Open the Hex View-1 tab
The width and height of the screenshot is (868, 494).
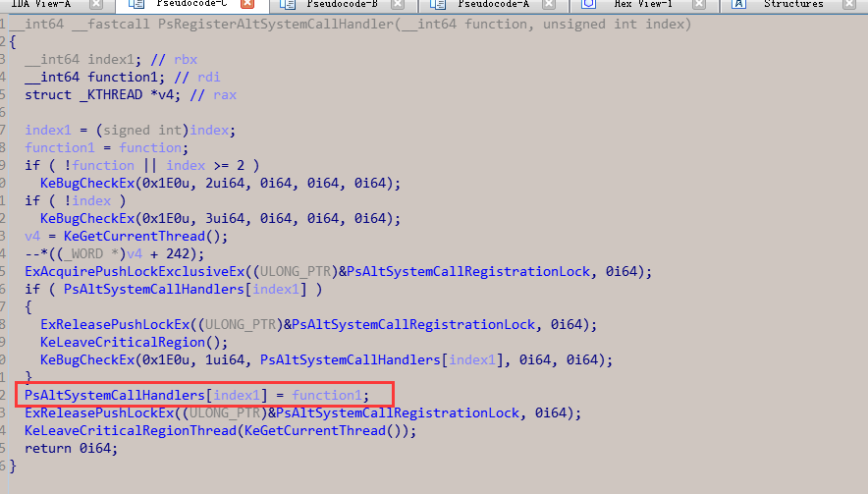pos(643,5)
